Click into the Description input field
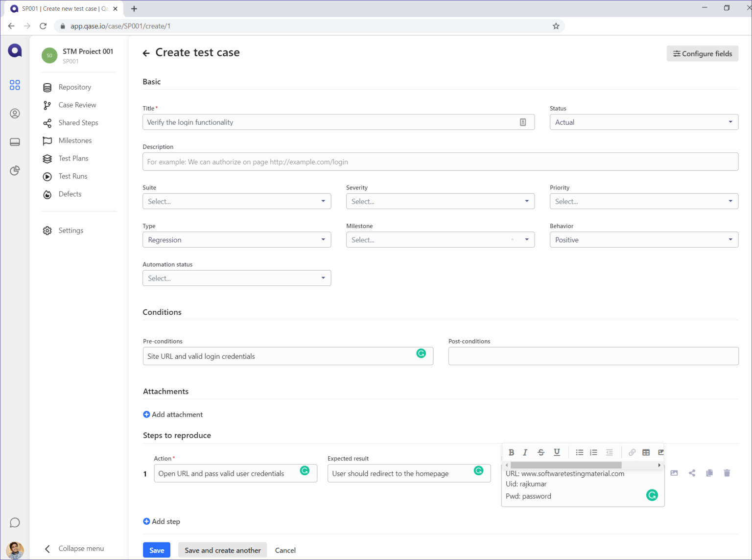 (440, 162)
